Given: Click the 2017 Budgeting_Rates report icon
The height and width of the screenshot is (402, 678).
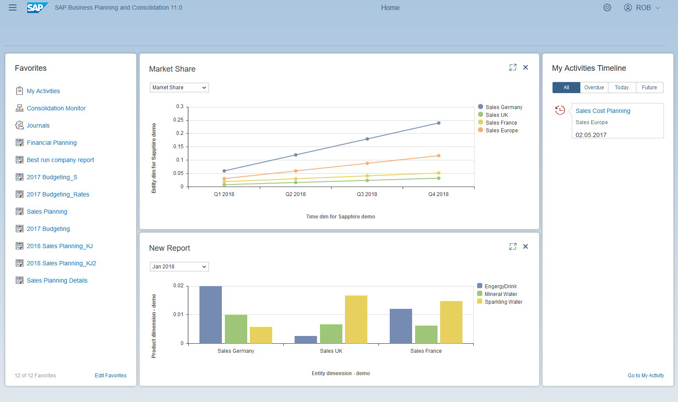Looking at the screenshot, I should tap(19, 194).
